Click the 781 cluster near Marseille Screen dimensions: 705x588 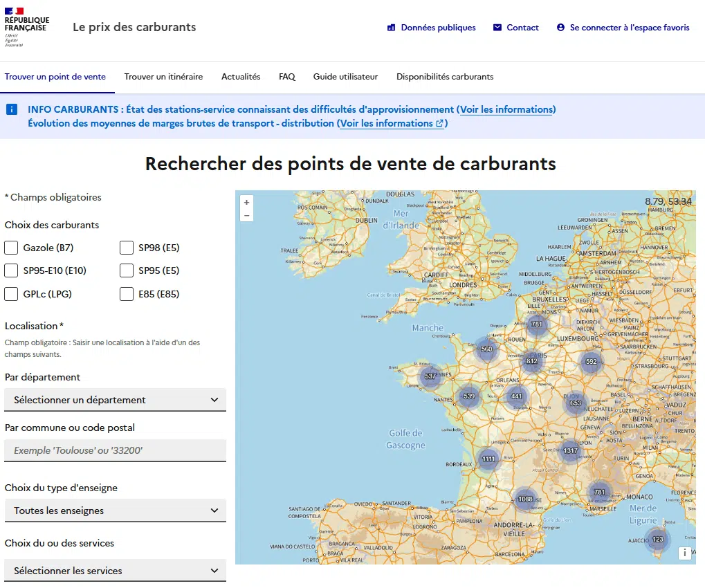(599, 493)
